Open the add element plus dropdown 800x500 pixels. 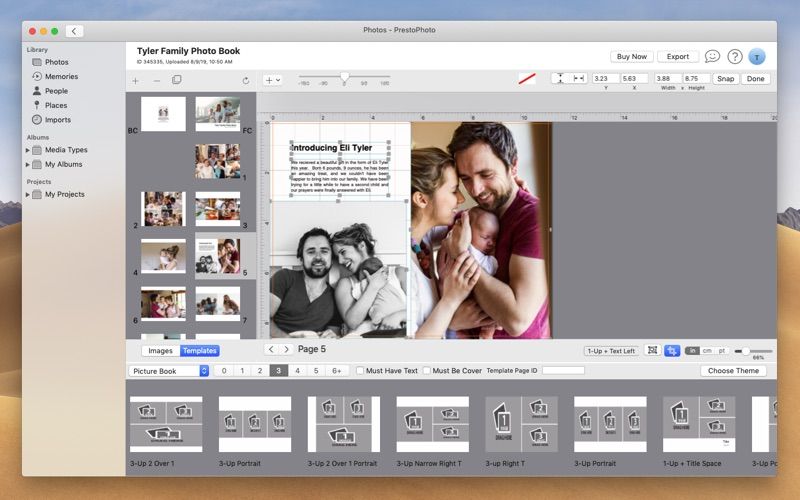coord(272,80)
